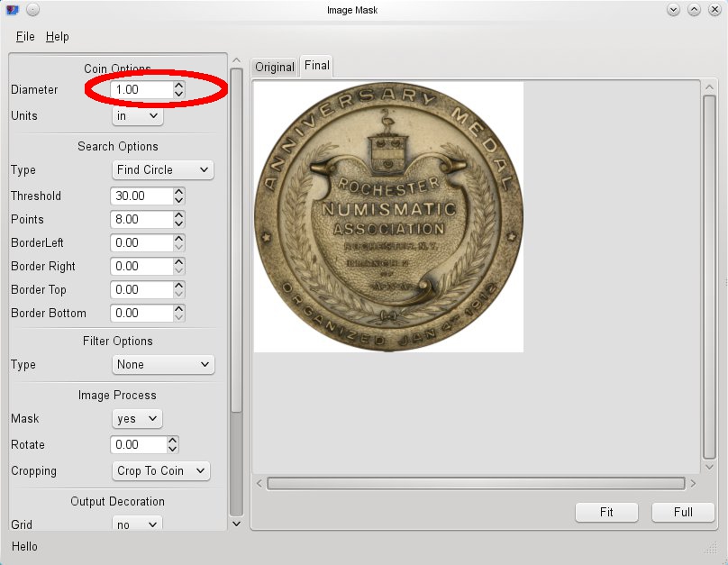
Task: Open the Cropping dropdown
Action: tap(161, 470)
